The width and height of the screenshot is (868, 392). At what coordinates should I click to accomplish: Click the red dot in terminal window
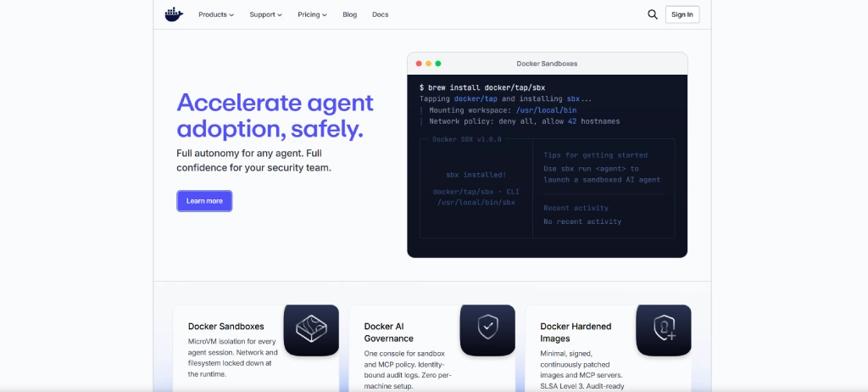pyautogui.click(x=419, y=64)
